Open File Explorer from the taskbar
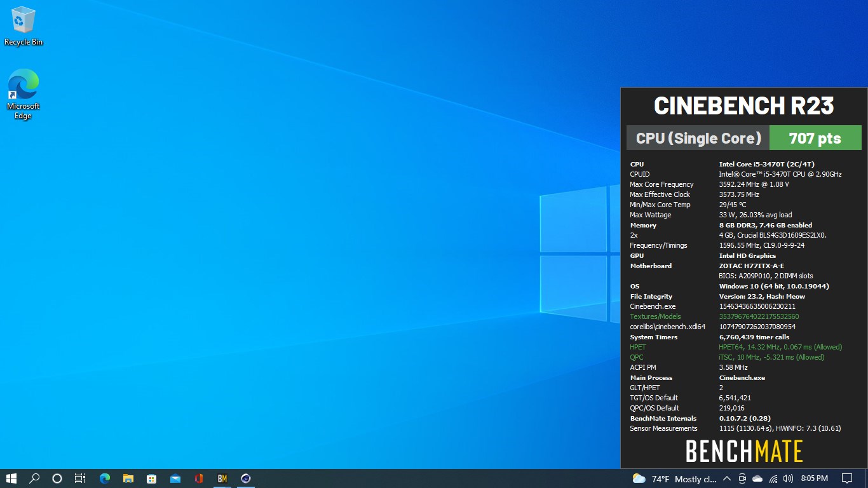This screenshot has height=488, width=868. [x=128, y=478]
